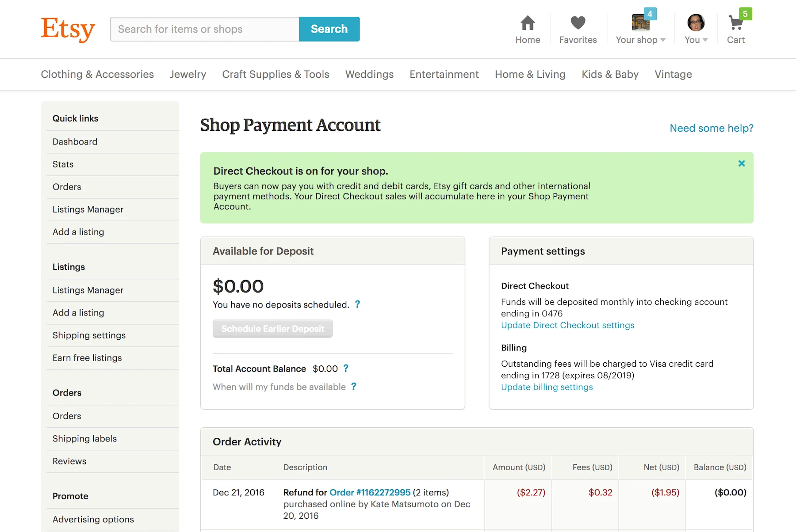The height and width of the screenshot is (532, 796).
Task: Open Listings Manager from the sidebar
Action: click(x=88, y=209)
